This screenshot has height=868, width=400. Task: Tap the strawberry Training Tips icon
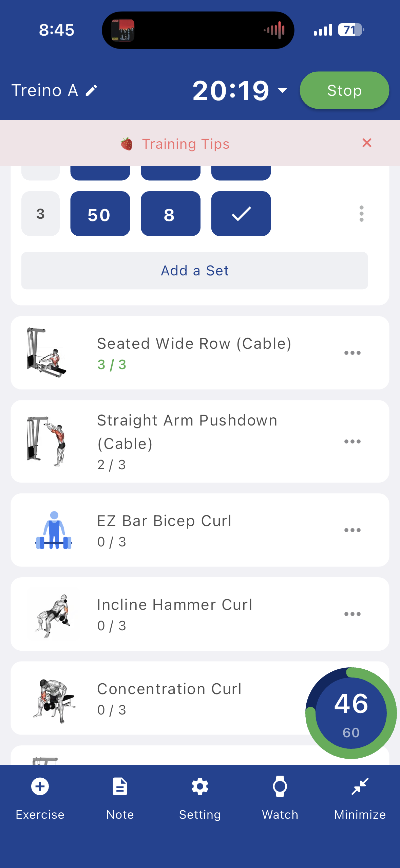pyautogui.click(x=127, y=144)
